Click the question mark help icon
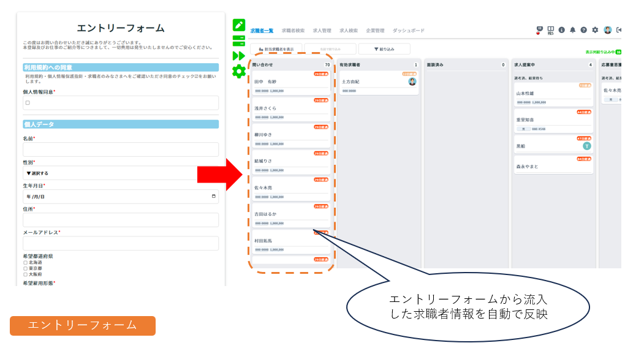Screen dimensions: 644x351 click(x=583, y=30)
